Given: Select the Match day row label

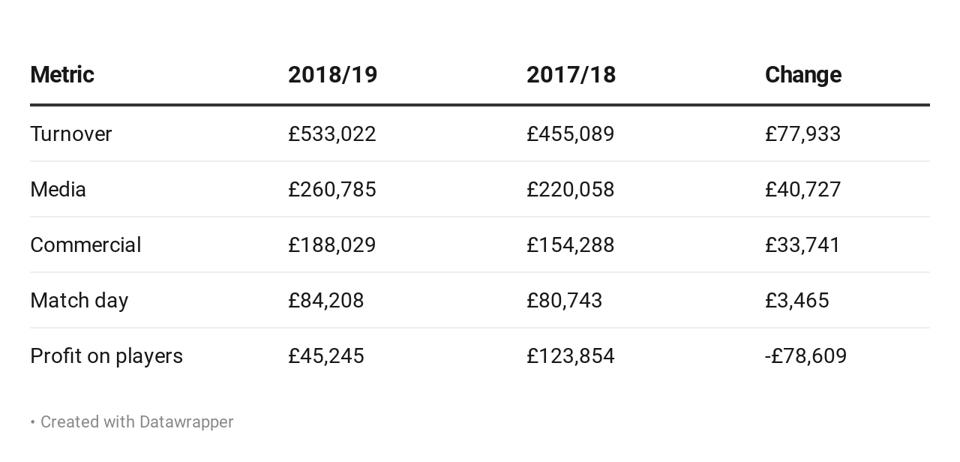Looking at the screenshot, I should click(x=79, y=301).
